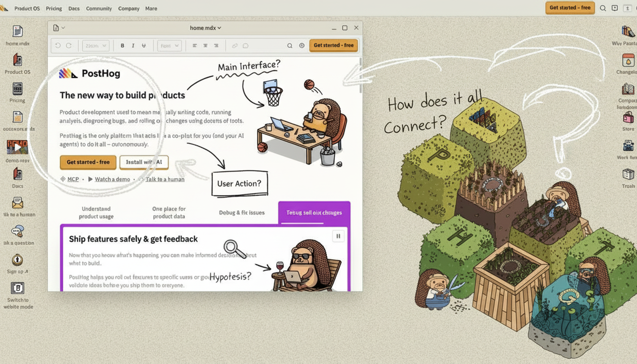Expand the home.mdx title dropdown

(205, 28)
